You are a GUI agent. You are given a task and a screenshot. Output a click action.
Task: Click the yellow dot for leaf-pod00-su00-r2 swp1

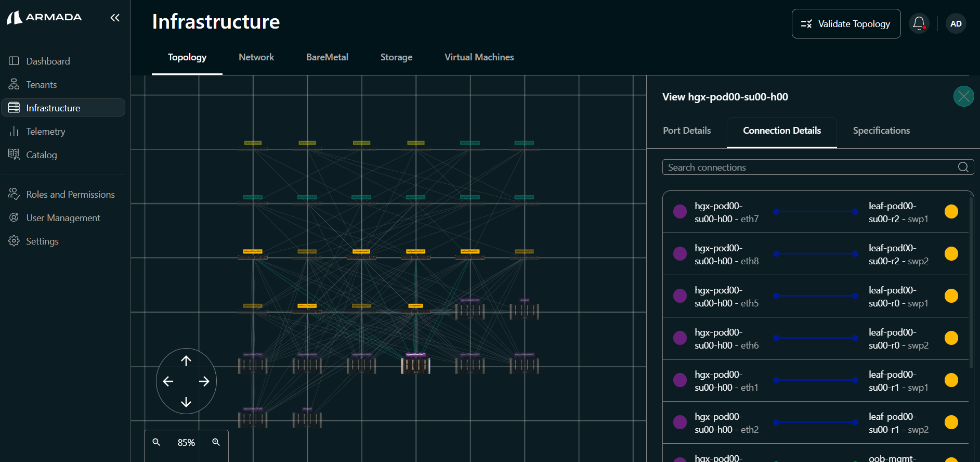(x=951, y=212)
